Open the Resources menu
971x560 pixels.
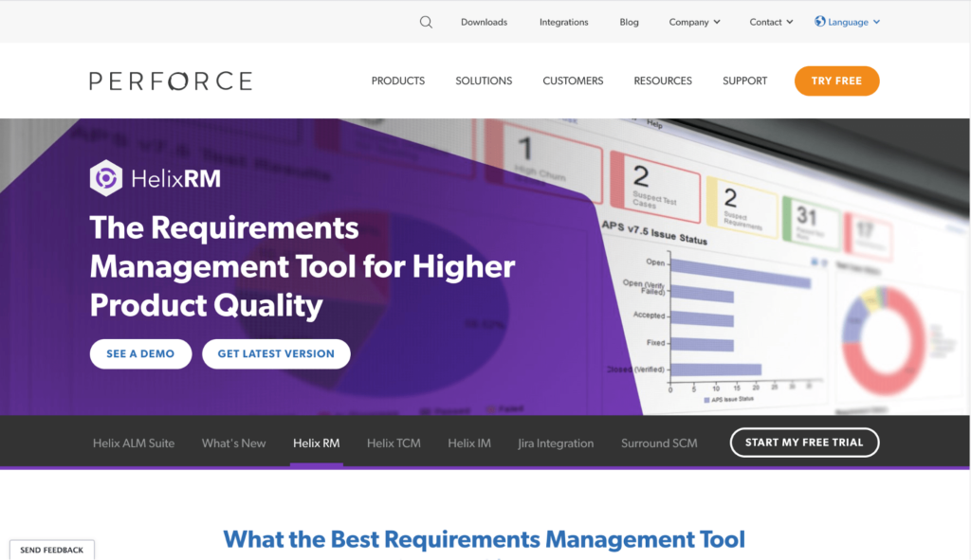point(663,81)
